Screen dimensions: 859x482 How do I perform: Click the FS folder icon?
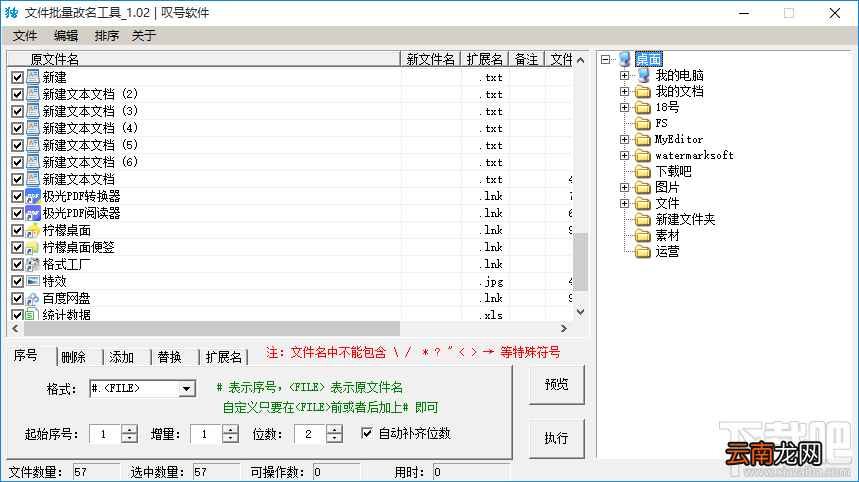click(x=643, y=123)
